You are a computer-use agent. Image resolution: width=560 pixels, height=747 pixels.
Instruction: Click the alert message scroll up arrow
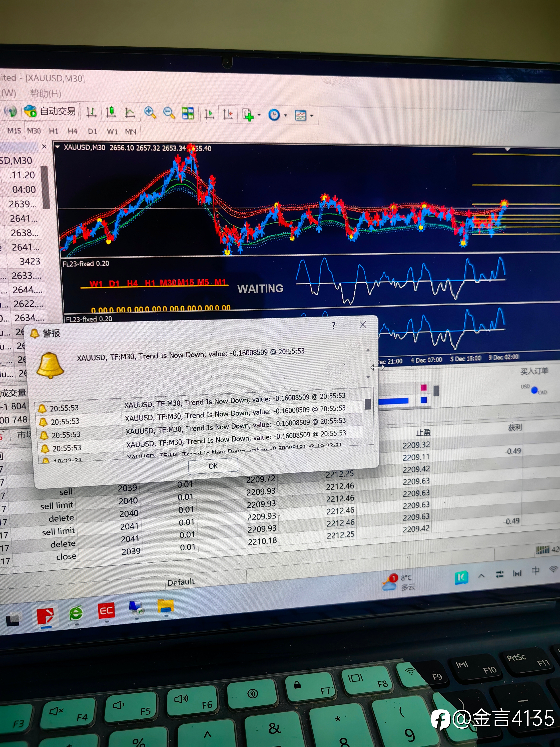[368, 351]
